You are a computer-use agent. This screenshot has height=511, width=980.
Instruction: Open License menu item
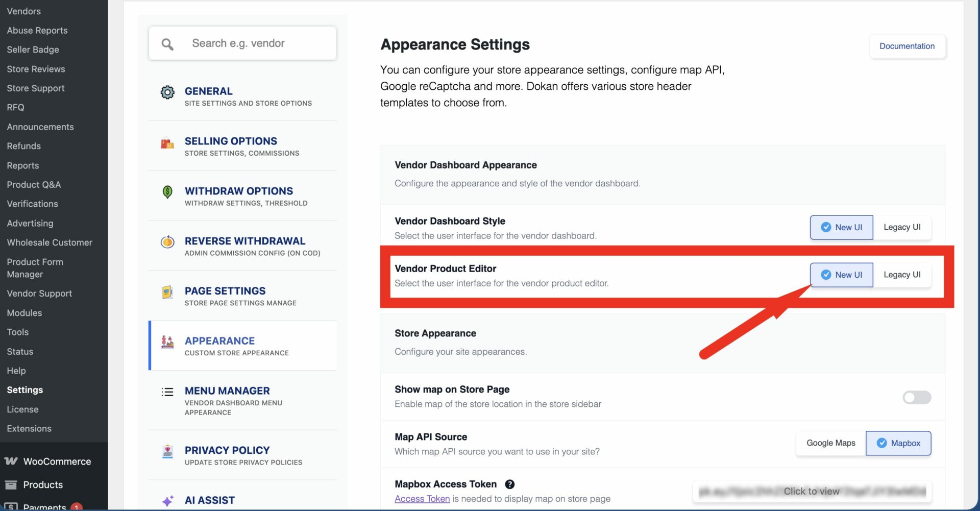(x=23, y=409)
